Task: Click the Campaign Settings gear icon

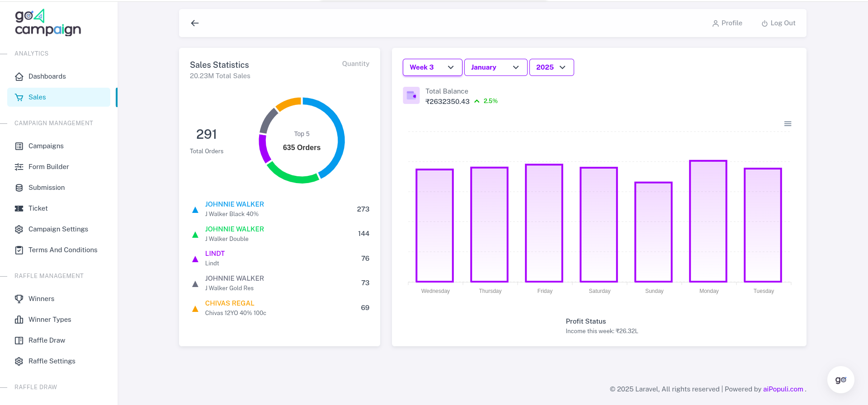Action: pos(19,229)
